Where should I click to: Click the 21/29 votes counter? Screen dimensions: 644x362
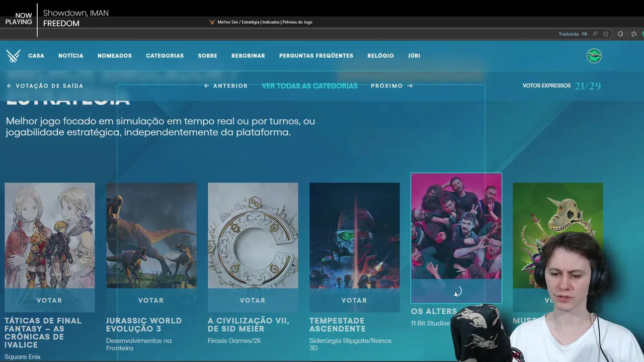point(588,86)
